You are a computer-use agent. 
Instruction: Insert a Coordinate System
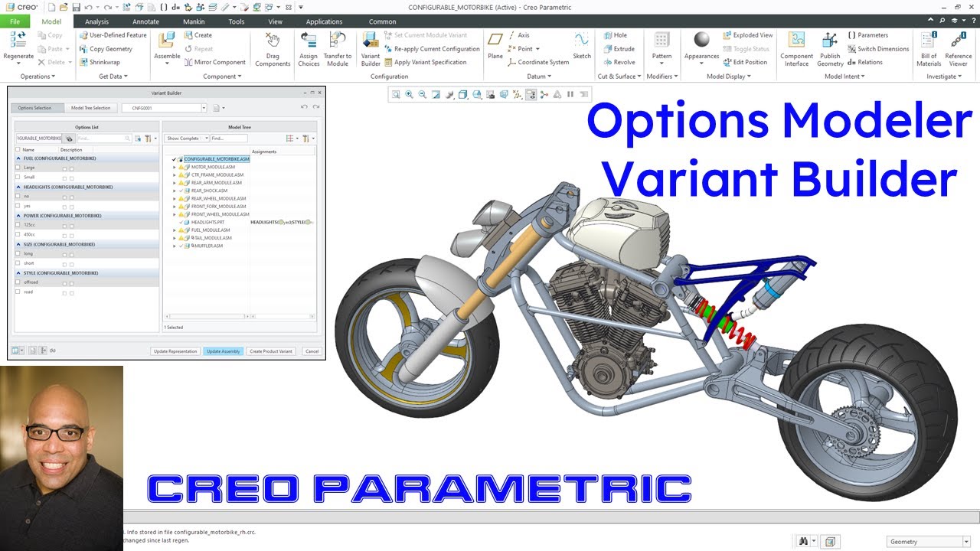538,63
